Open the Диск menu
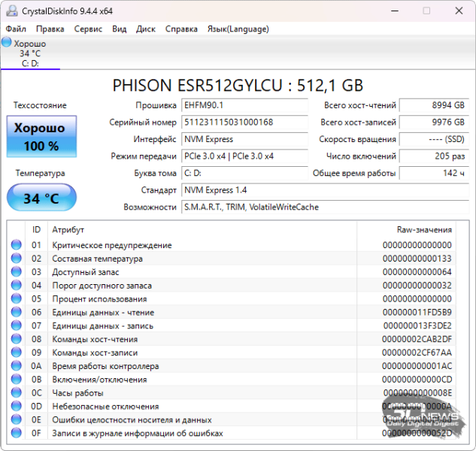476x451 pixels. pyautogui.click(x=146, y=29)
